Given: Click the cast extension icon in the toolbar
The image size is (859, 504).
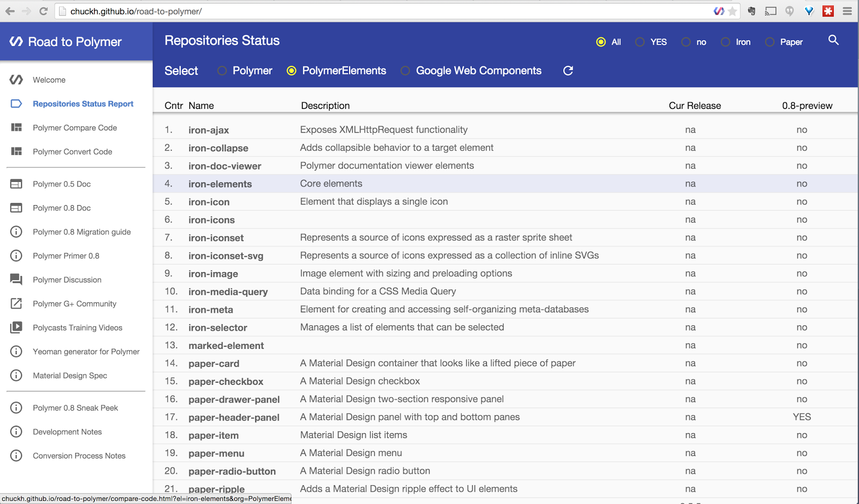Looking at the screenshot, I should (x=771, y=11).
